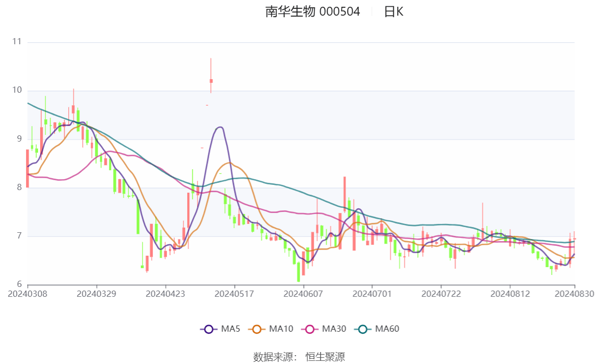Image resolution: width=598 pixels, height=364 pixels.
Task: Click the chart title 南华生物 000504
Action: pyautogui.click(x=312, y=12)
